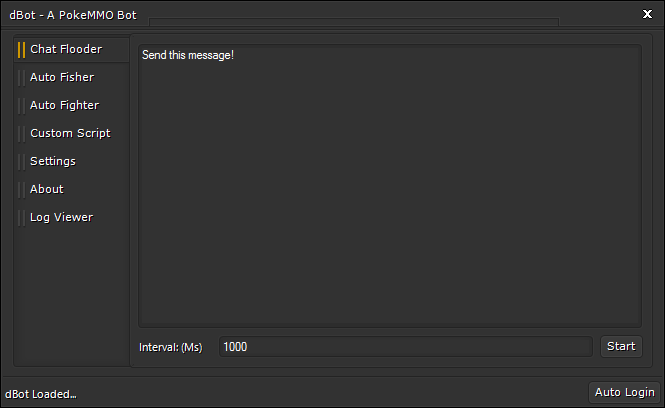
Task: Click the grip marker beside Auto Fisher
Action: click(x=22, y=78)
